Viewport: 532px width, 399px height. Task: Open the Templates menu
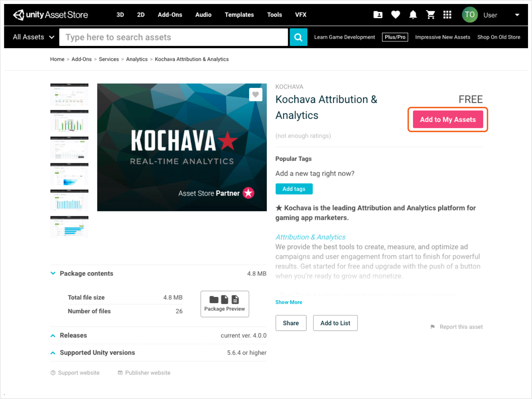click(239, 15)
